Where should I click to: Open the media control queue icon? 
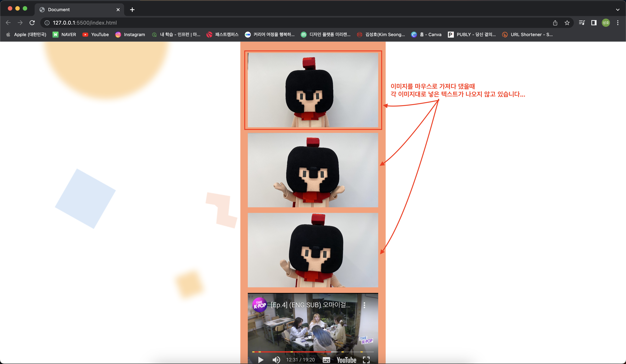coord(582,23)
